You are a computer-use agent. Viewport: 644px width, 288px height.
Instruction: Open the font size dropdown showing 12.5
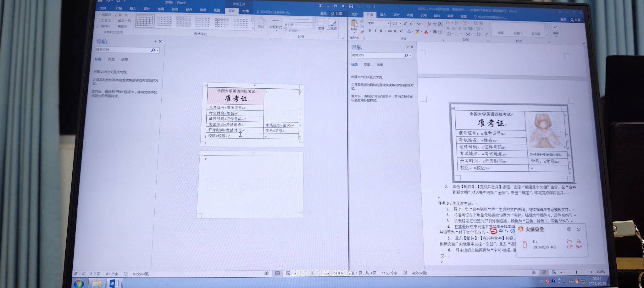click(x=400, y=24)
